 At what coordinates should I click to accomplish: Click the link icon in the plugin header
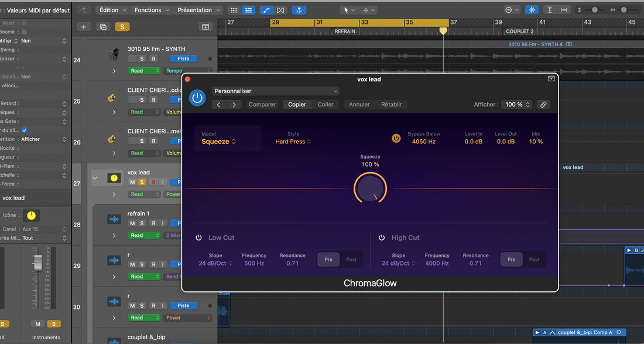click(x=543, y=104)
